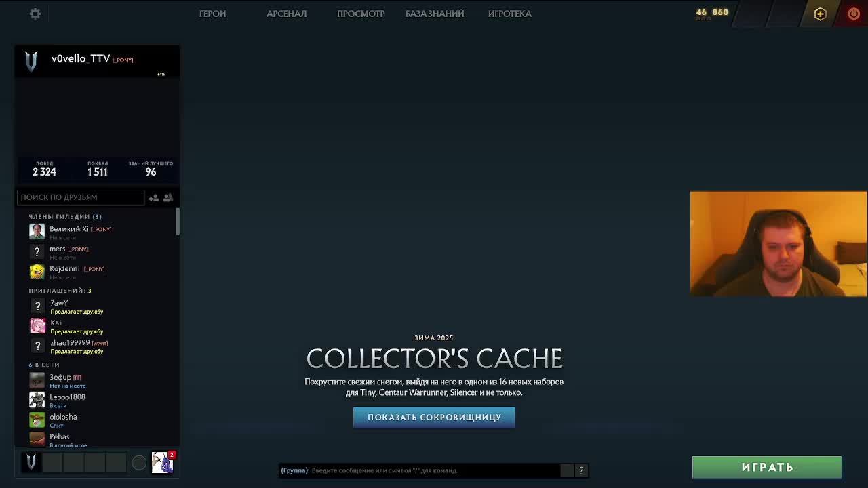Click the Званий лучшего 96 stat

point(151,169)
